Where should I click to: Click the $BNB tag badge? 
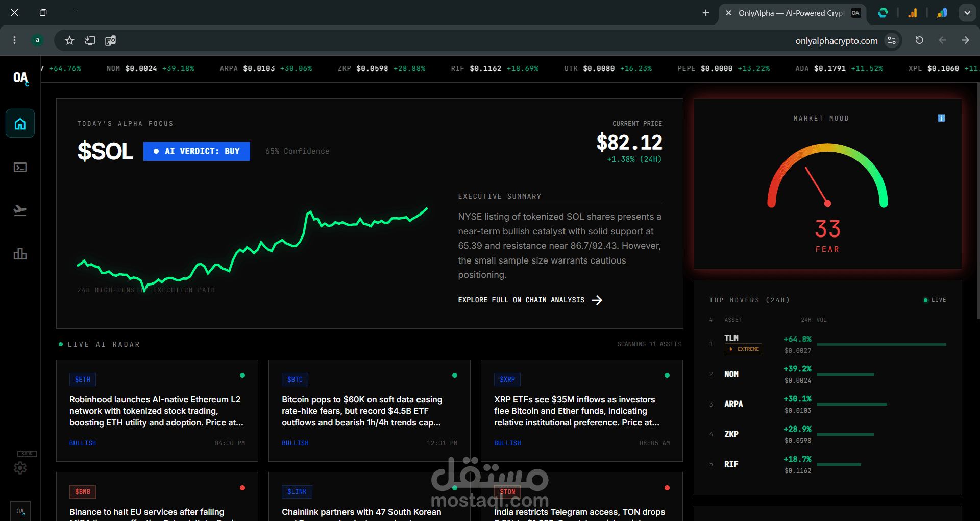83,492
